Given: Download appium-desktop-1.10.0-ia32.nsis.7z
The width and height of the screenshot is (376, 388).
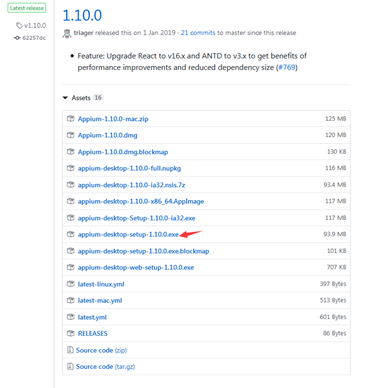Looking at the screenshot, I should click(x=131, y=185).
